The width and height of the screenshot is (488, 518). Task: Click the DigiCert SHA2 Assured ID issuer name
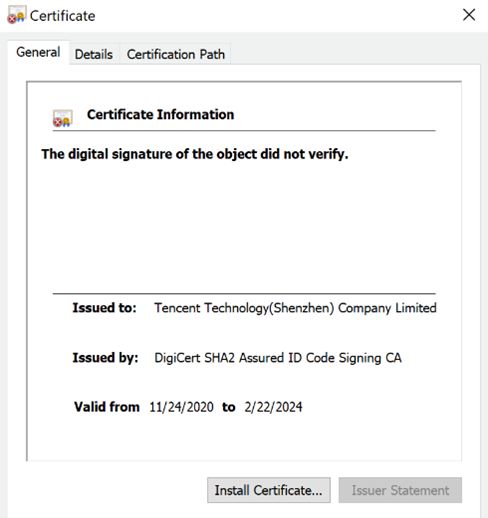[278, 358]
